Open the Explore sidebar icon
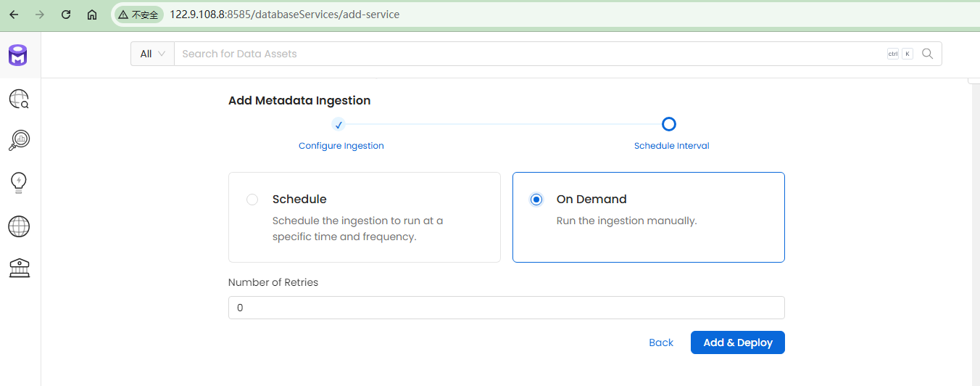Image resolution: width=980 pixels, height=386 pixels. tap(19, 99)
